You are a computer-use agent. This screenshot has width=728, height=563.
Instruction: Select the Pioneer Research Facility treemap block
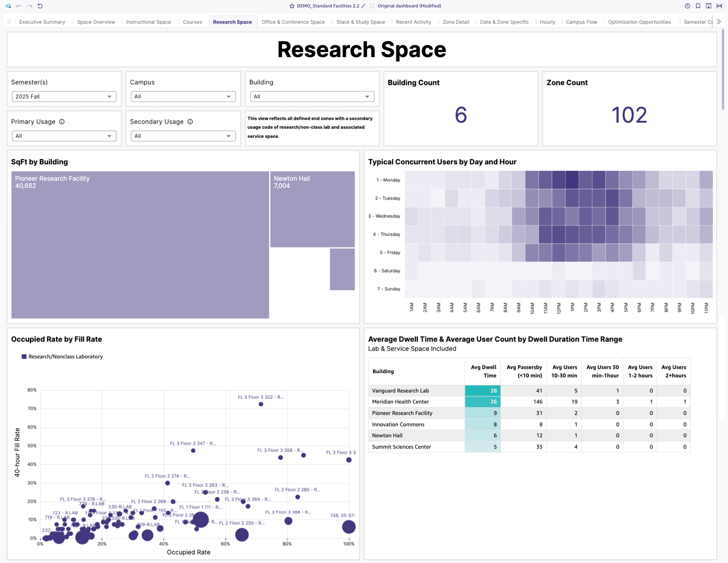140,244
